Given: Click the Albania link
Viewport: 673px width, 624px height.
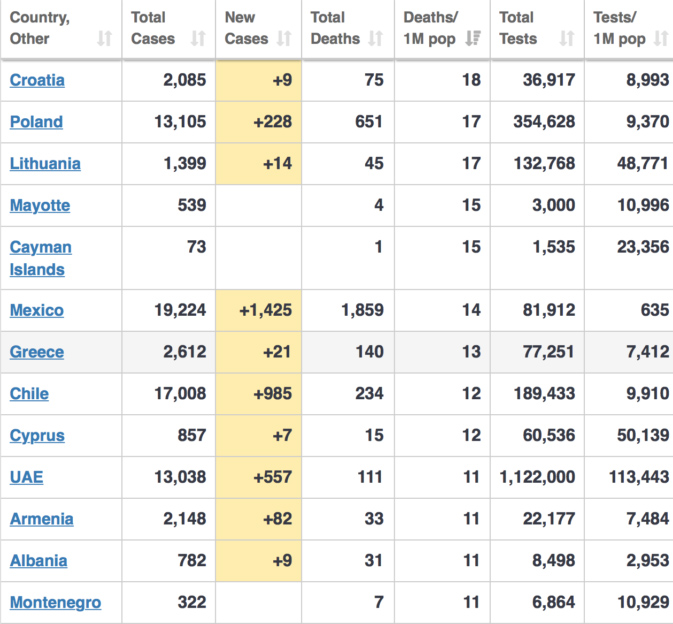Looking at the screenshot, I should point(38,561).
